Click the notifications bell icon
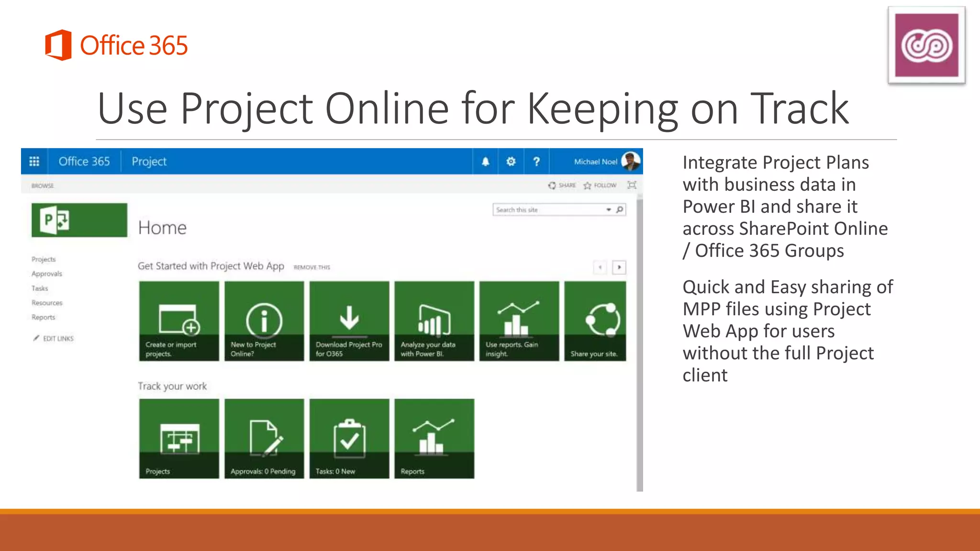980x551 pixels. (485, 162)
